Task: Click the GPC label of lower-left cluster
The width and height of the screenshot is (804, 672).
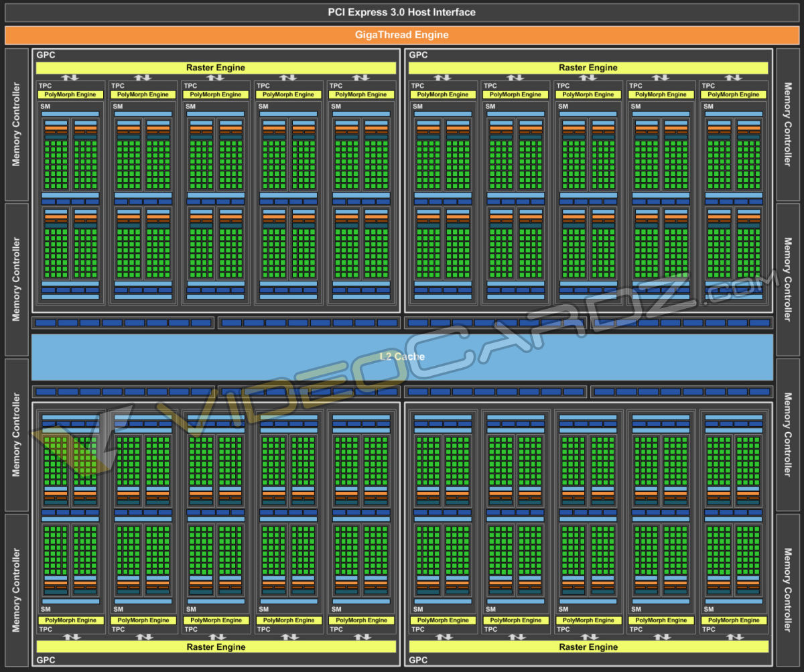Action: click(x=46, y=660)
